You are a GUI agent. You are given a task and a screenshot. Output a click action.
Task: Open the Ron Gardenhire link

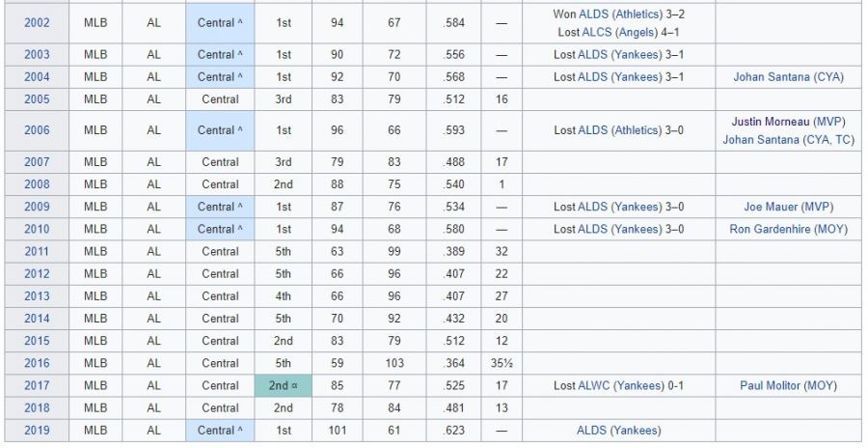(768, 229)
